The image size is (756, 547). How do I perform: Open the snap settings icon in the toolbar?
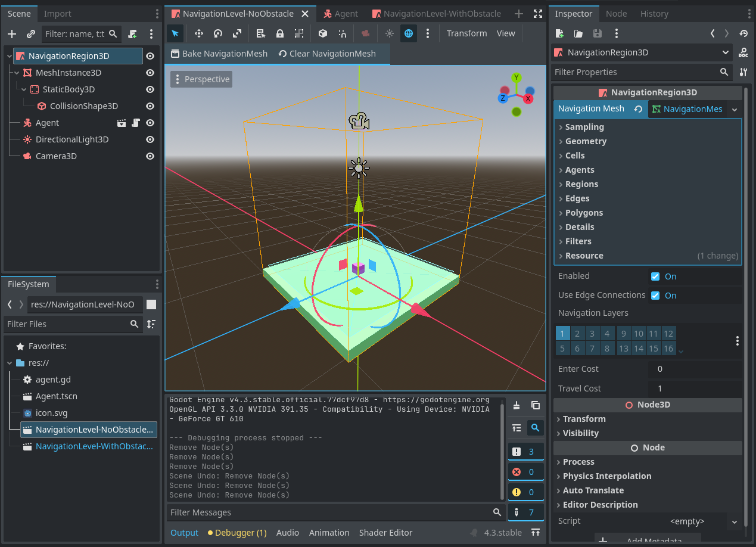pyautogui.click(x=343, y=34)
